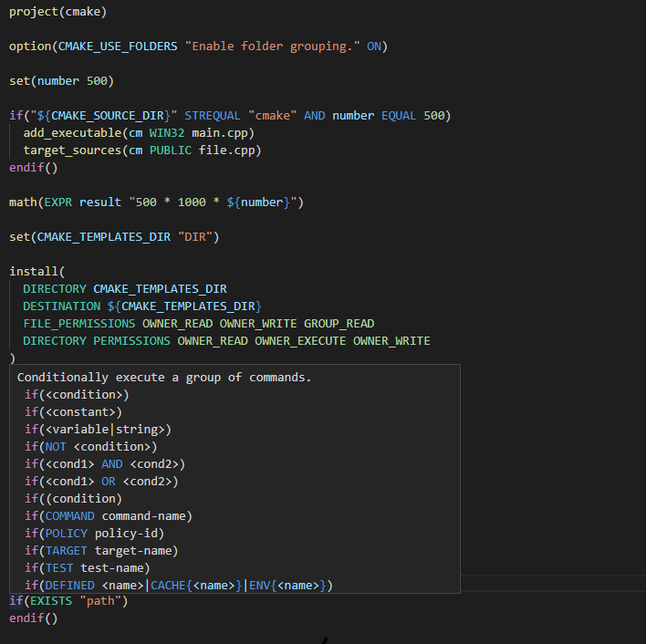Click the ON value in option command
Screen dimensions: 646x644
[374, 47]
